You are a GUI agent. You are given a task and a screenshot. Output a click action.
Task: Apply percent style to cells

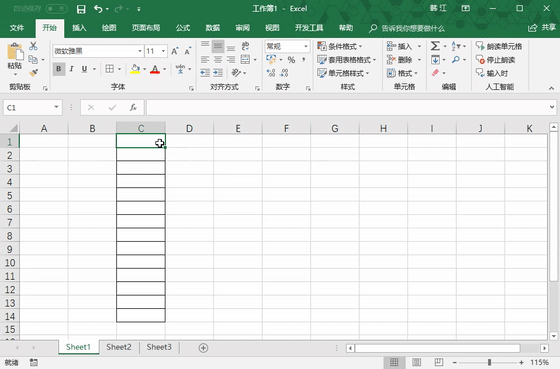click(291, 60)
